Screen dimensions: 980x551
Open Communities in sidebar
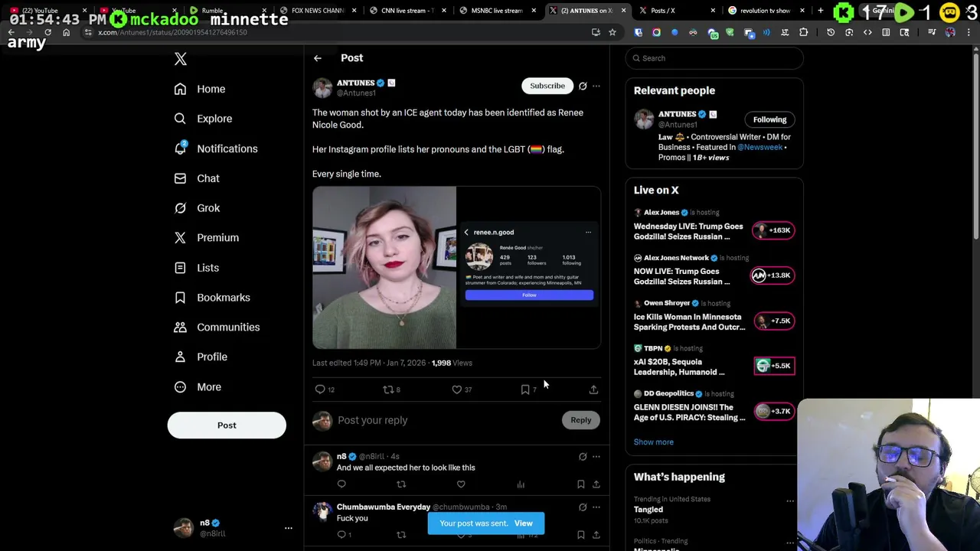[x=217, y=328]
